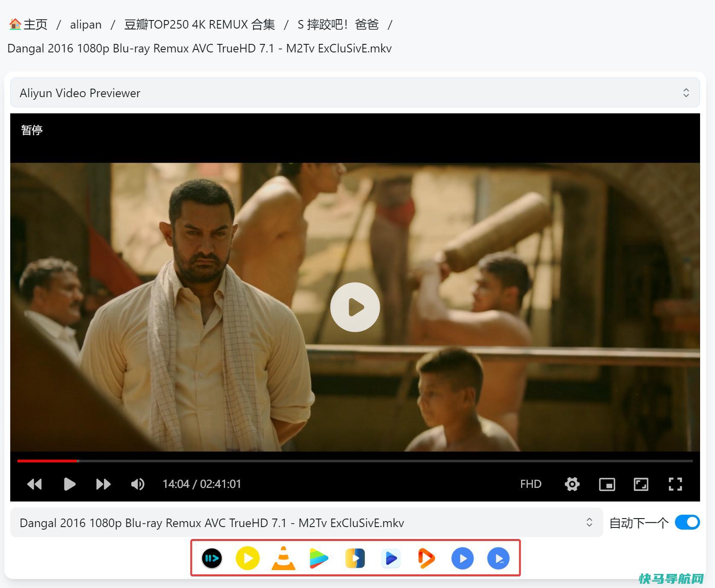Click the 暂停 status text
This screenshot has height=588, width=715.
pyautogui.click(x=32, y=130)
